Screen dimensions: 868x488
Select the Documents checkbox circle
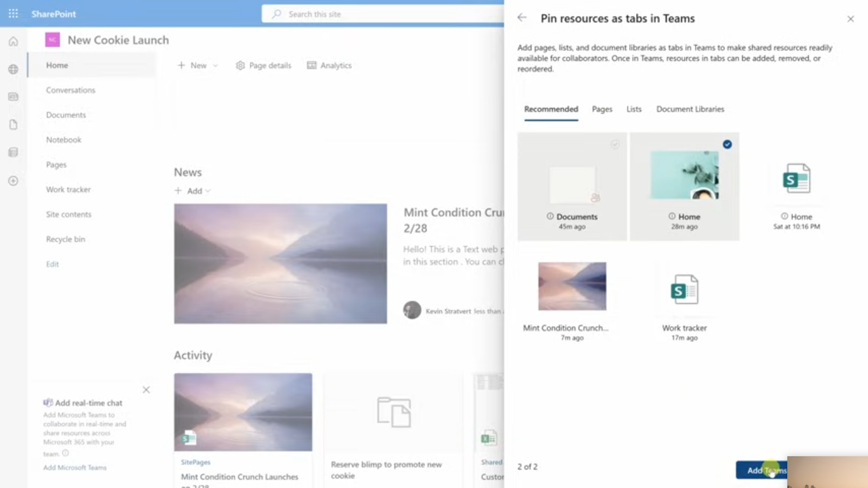tap(615, 144)
